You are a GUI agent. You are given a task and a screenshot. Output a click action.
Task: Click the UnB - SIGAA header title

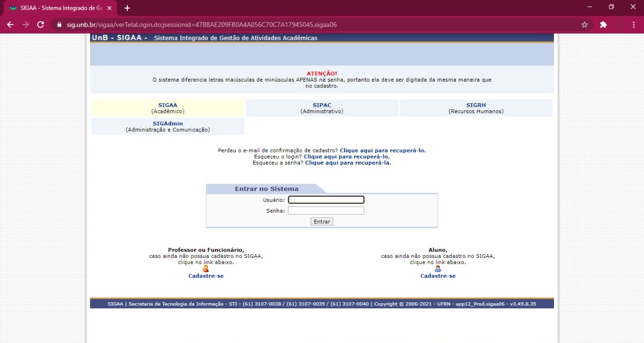(120, 38)
